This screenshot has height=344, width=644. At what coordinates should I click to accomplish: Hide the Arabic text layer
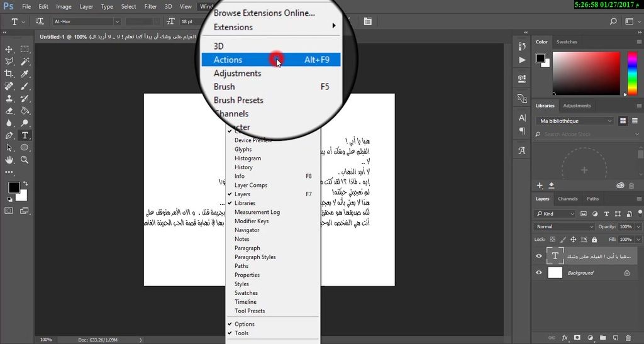[x=539, y=256]
